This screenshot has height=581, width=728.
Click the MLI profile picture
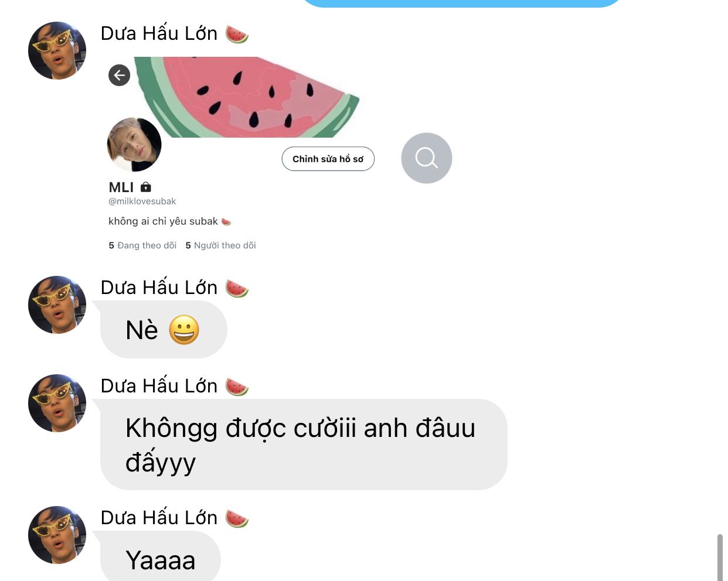pos(134,145)
